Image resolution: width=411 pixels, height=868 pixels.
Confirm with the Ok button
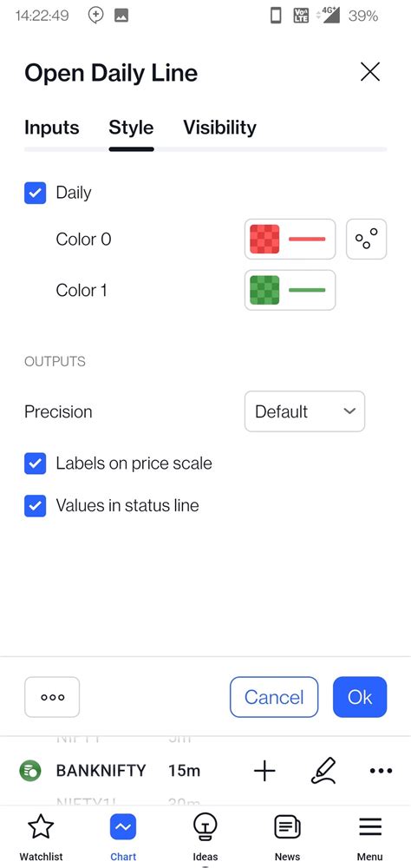click(360, 697)
